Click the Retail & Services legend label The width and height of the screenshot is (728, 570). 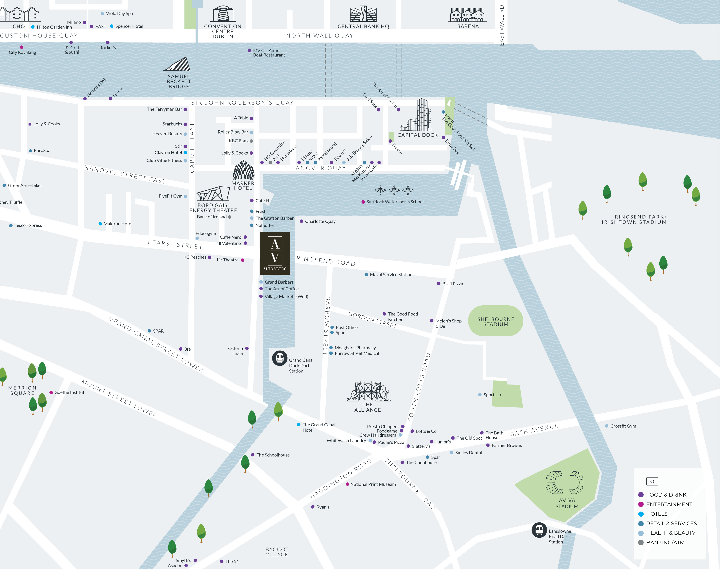pos(679,529)
